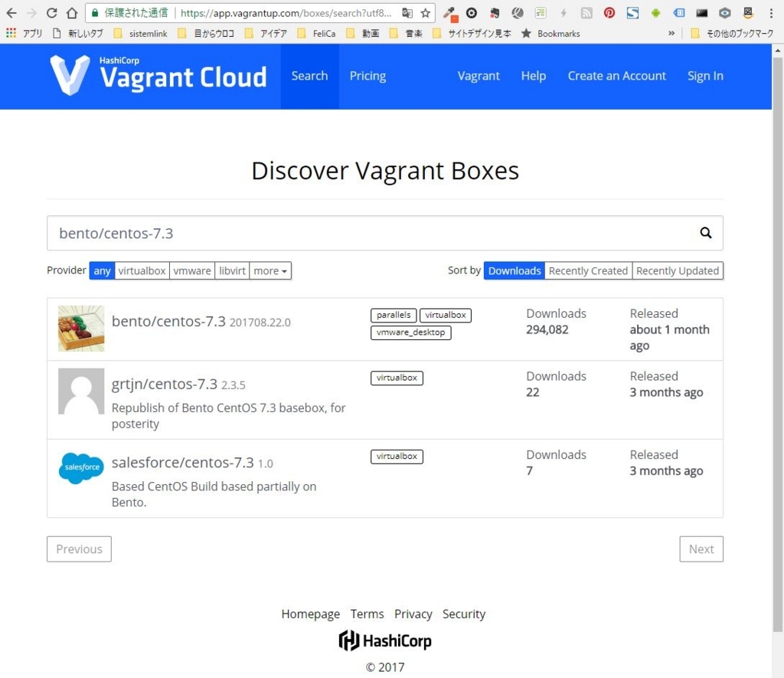The image size is (784, 678).
Task: Sort results by Recently Created
Action: pyautogui.click(x=588, y=270)
